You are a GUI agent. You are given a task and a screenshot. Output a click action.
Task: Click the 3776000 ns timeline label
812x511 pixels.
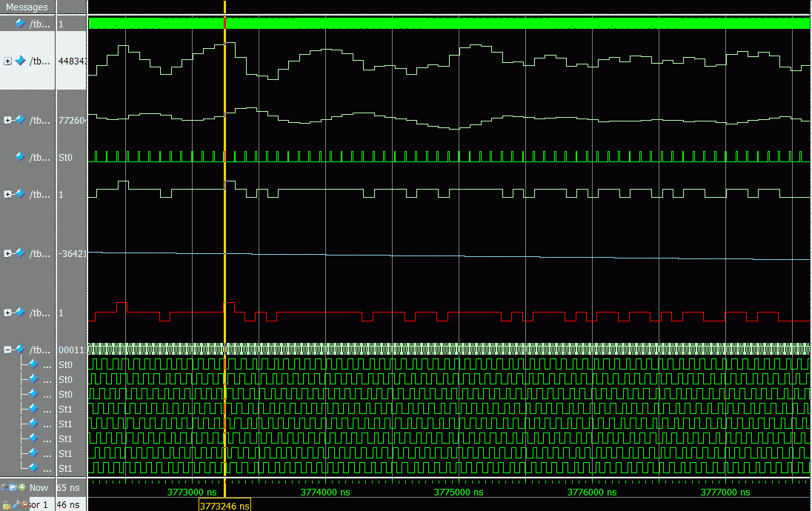pyautogui.click(x=592, y=492)
